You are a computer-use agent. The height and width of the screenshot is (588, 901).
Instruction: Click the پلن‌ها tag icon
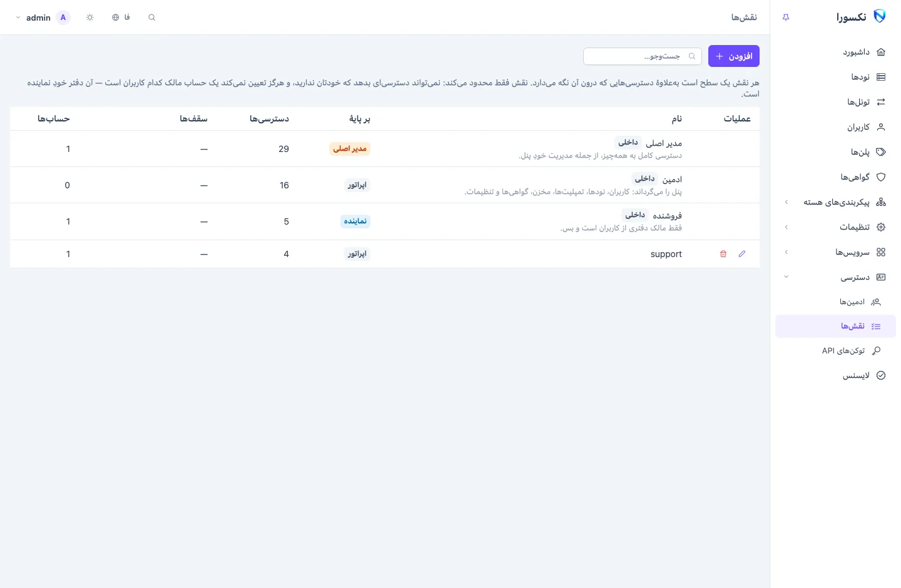click(x=881, y=152)
